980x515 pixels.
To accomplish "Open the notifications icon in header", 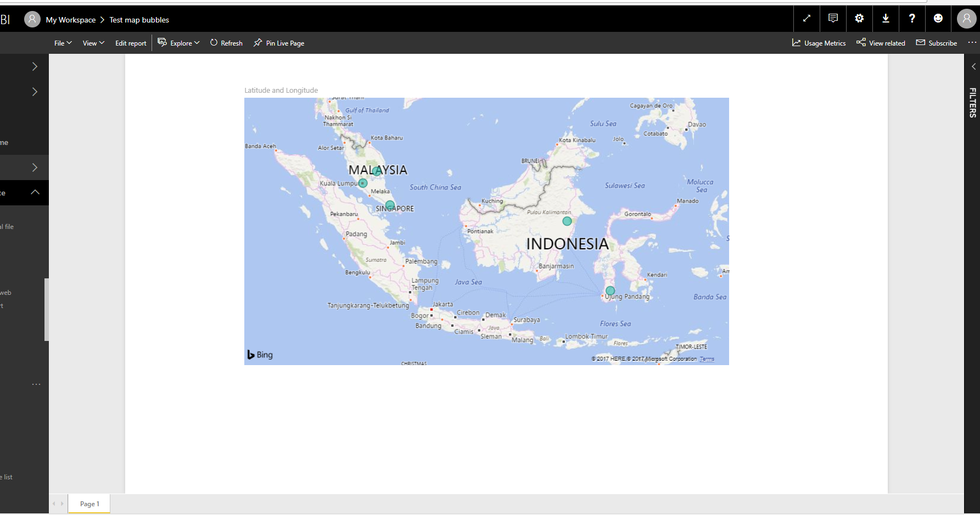I will click(833, 19).
